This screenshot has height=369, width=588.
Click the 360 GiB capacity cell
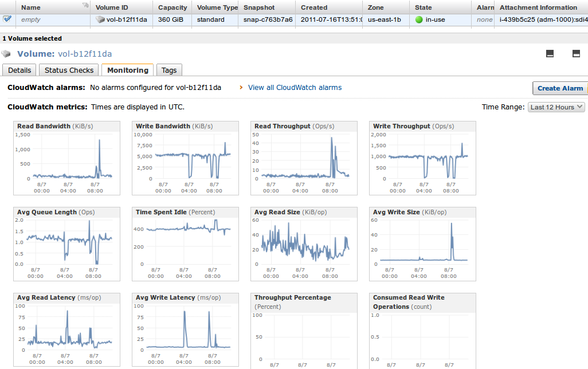(x=171, y=19)
